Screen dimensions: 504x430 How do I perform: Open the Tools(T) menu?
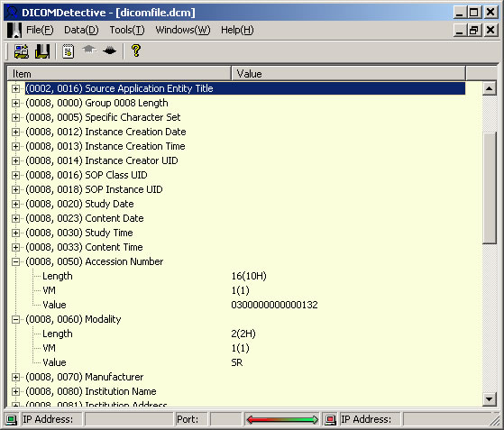click(127, 30)
